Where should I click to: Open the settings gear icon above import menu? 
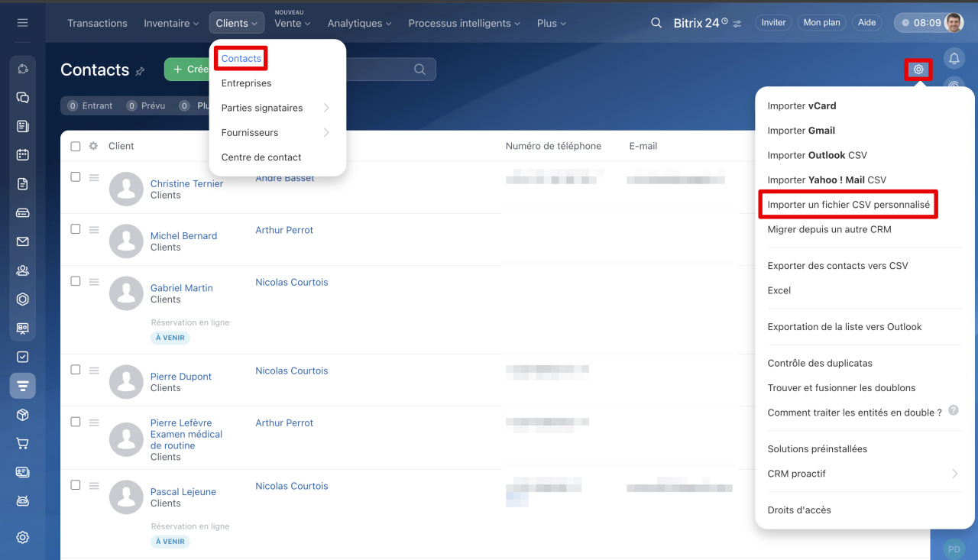(918, 70)
